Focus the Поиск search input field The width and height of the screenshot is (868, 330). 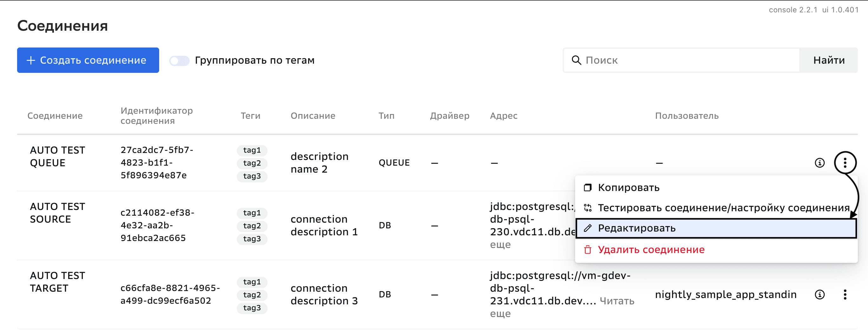pyautogui.click(x=687, y=60)
